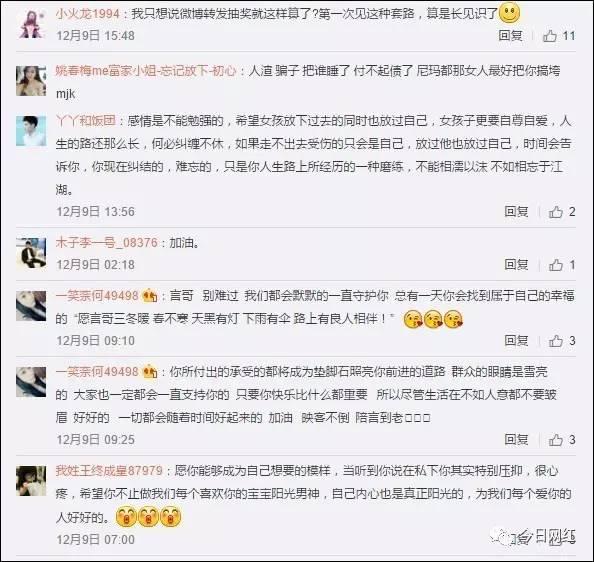The height and width of the screenshot is (562, 594).
Task: Reply to 木子李一号_08376's comment
Action: (x=516, y=265)
